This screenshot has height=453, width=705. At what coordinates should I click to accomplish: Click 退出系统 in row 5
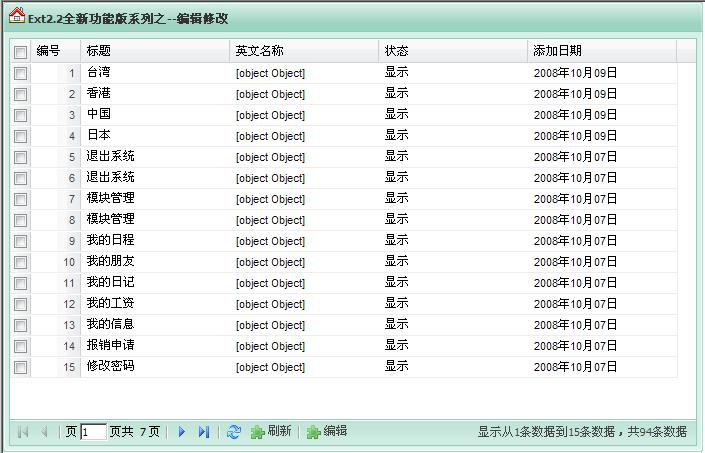(x=111, y=156)
